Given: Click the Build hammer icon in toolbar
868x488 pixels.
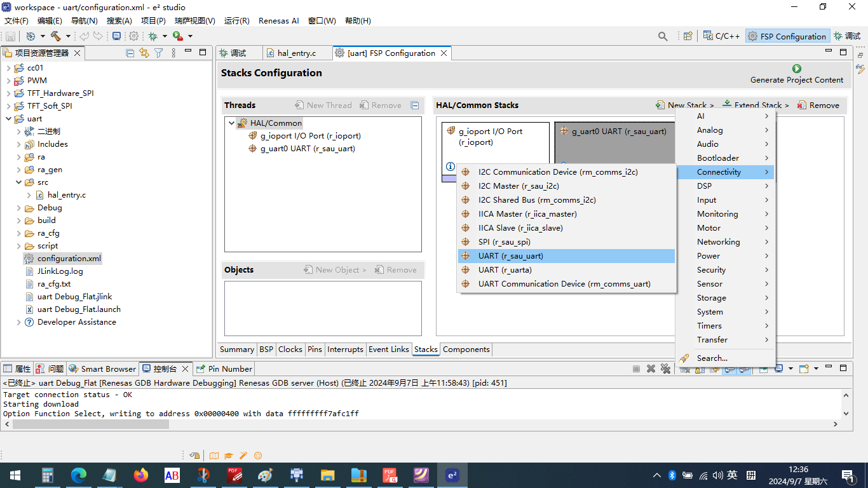Looking at the screenshot, I should tap(56, 36).
